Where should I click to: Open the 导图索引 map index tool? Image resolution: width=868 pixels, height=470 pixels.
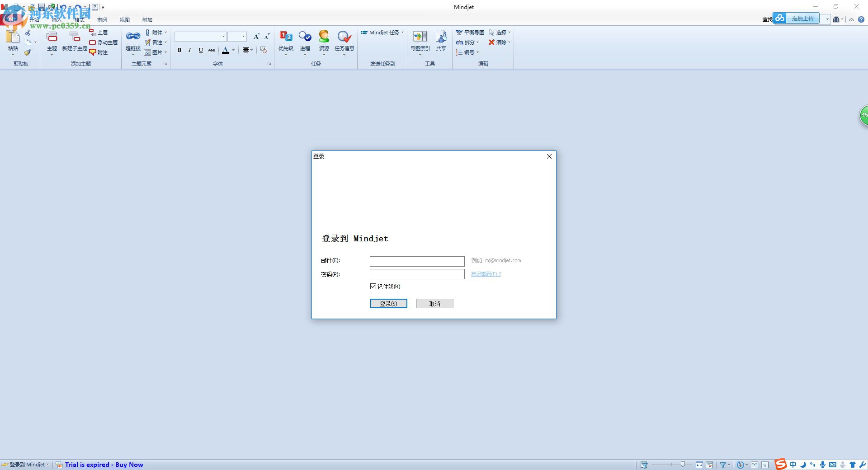click(x=420, y=41)
